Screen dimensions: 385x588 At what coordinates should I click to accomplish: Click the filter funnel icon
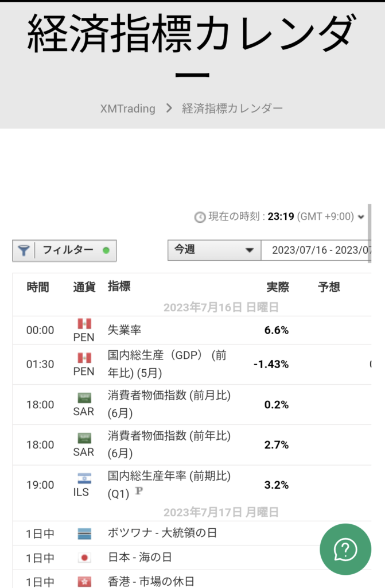pyautogui.click(x=24, y=250)
